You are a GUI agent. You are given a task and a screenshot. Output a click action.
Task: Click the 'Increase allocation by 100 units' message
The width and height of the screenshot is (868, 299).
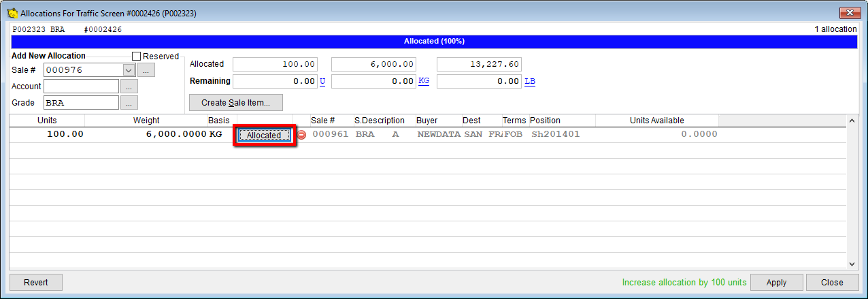pyautogui.click(x=684, y=282)
